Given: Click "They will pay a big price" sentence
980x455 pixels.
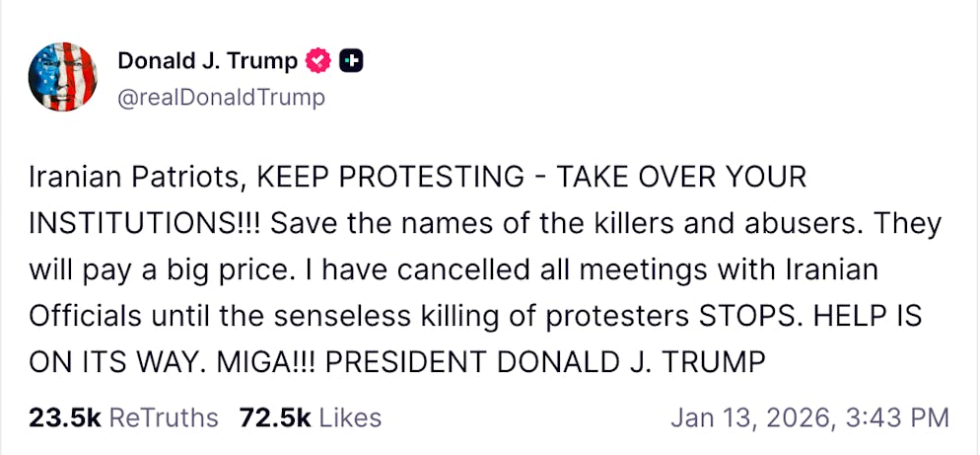Looking at the screenshot, I should 148,270.
